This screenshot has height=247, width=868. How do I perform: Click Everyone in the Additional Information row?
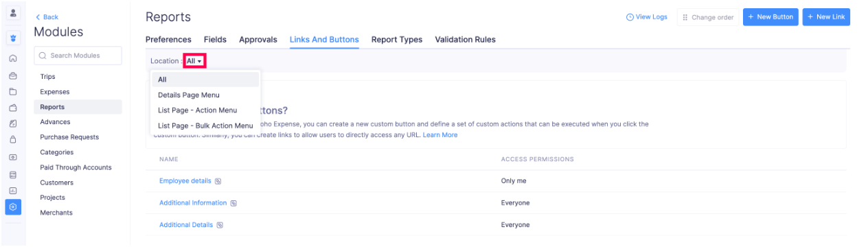(x=516, y=203)
